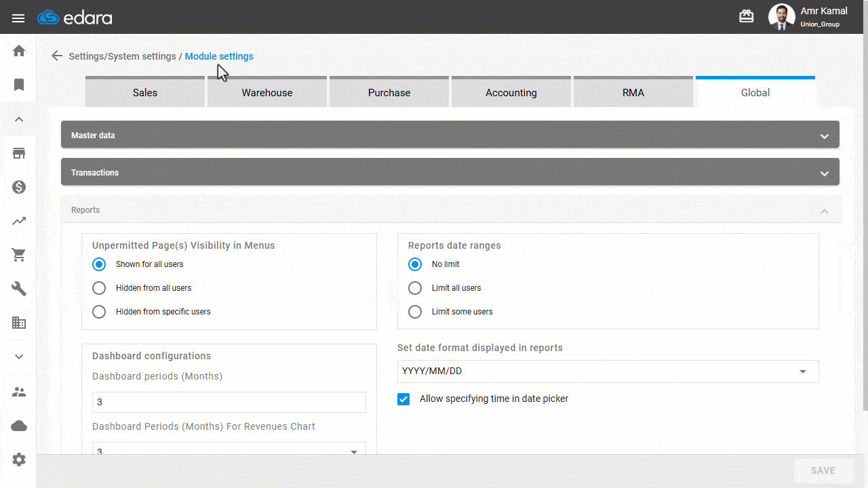Choose 'Limit some users' for report date ranges
Screen dimensions: 868x488
(x=415, y=311)
